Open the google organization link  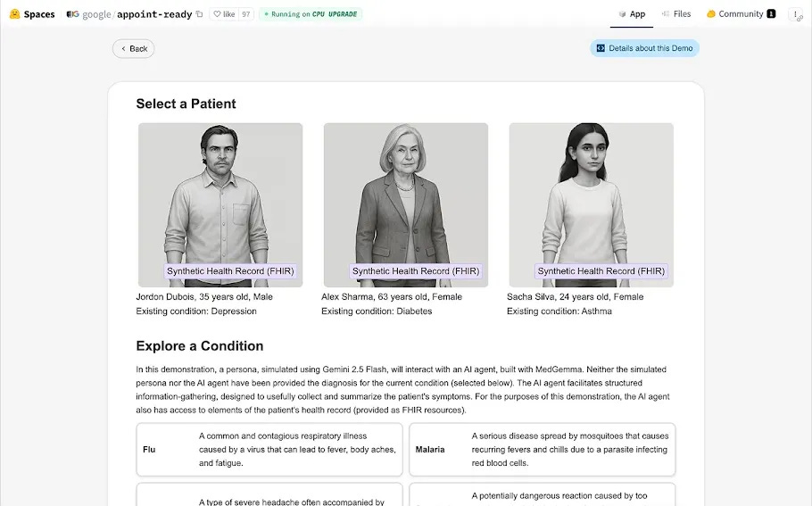[x=96, y=14]
